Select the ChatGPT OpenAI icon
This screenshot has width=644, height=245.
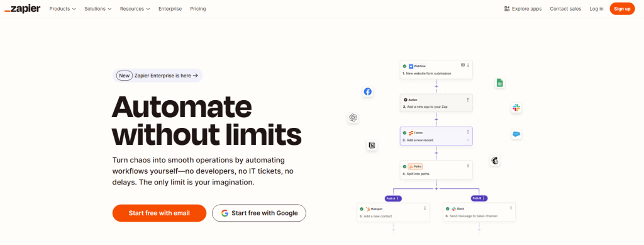tap(353, 118)
